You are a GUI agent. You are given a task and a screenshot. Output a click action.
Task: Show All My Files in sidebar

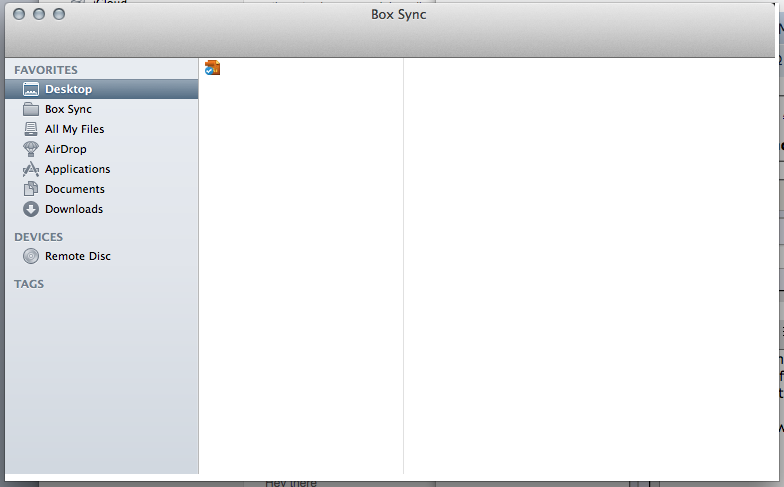[x=102, y=129]
